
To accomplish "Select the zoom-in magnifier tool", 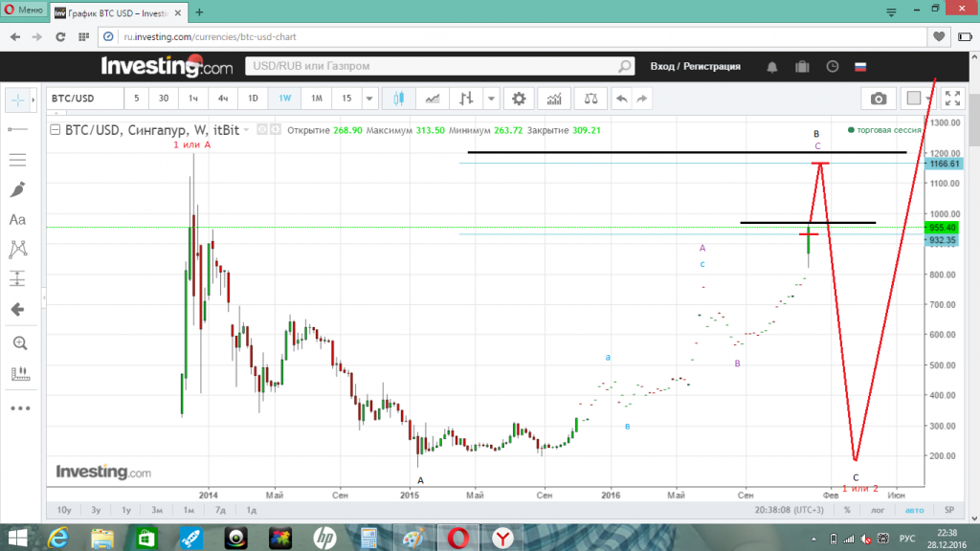I will 17,342.
